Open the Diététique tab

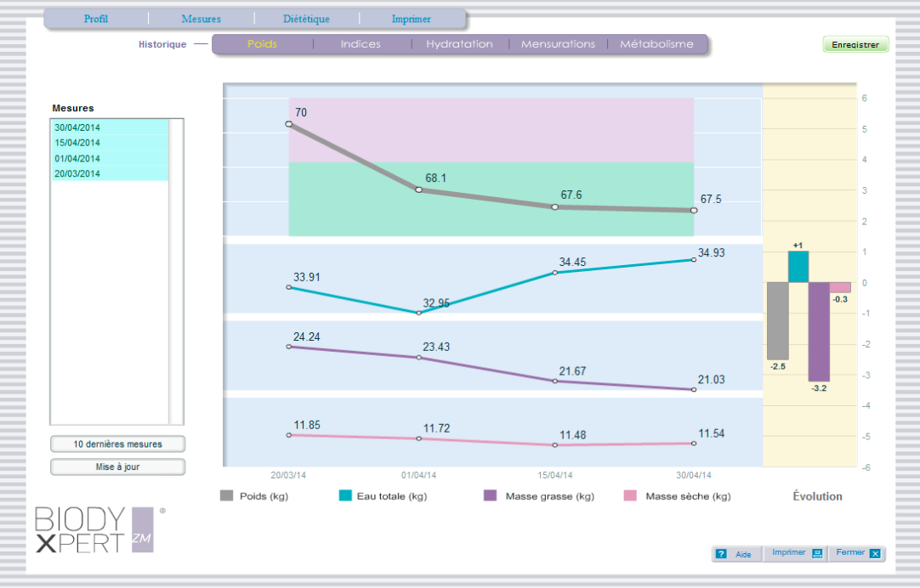[x=306, y=19]
